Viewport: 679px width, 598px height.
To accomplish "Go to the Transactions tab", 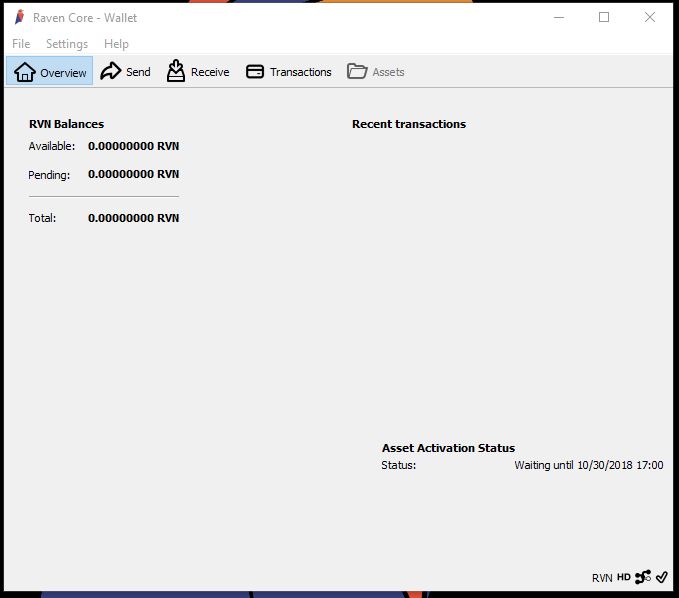I will point(289,71).
